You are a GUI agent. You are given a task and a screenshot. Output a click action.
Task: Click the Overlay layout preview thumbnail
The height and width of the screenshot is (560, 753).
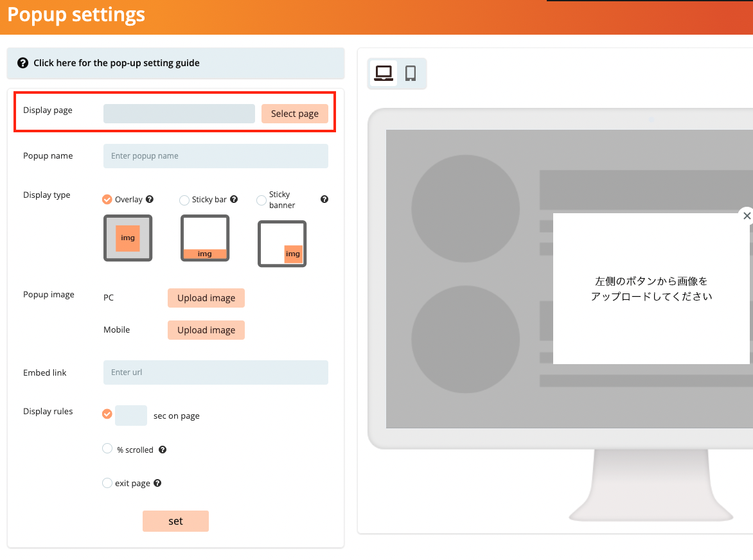(127, 238)
